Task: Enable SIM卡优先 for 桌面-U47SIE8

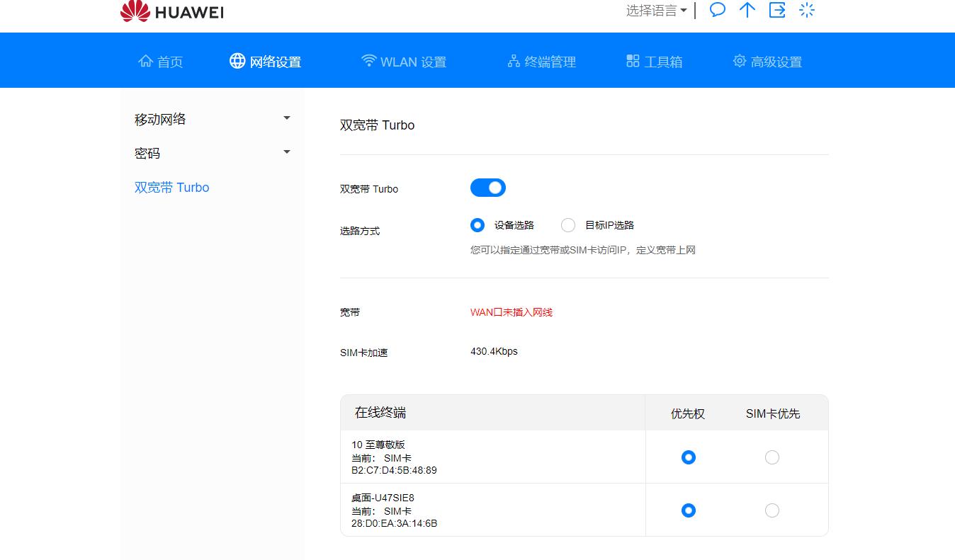Action: coord(772,510)
